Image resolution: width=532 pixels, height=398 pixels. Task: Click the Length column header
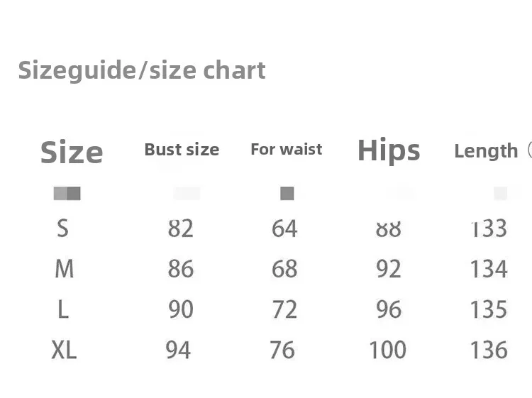486,151
